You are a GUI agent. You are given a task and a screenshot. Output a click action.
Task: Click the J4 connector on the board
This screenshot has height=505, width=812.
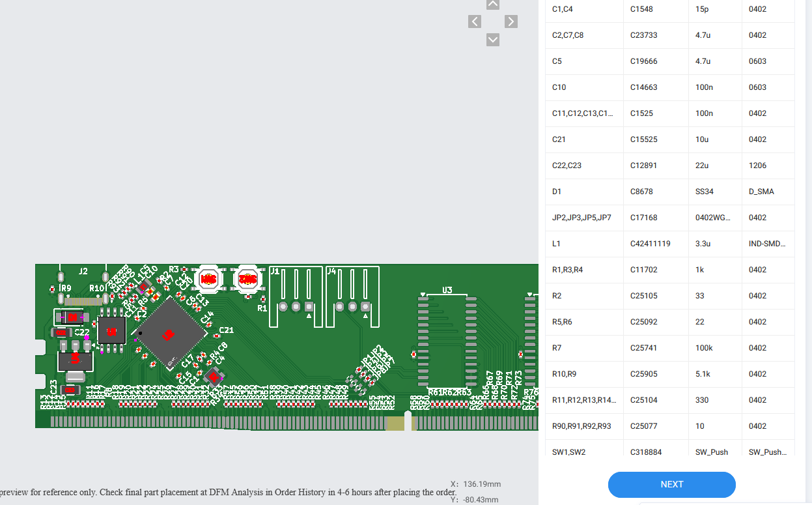[x=352, y=296]
